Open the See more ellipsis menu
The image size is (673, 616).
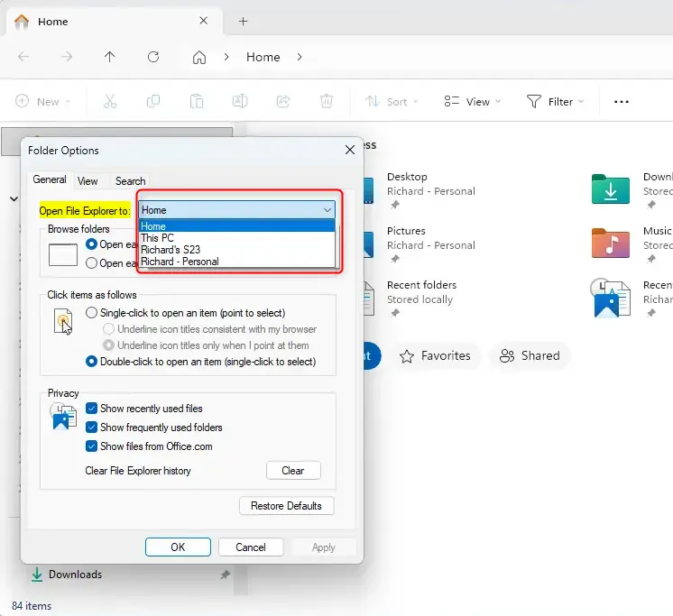point(621,102)
